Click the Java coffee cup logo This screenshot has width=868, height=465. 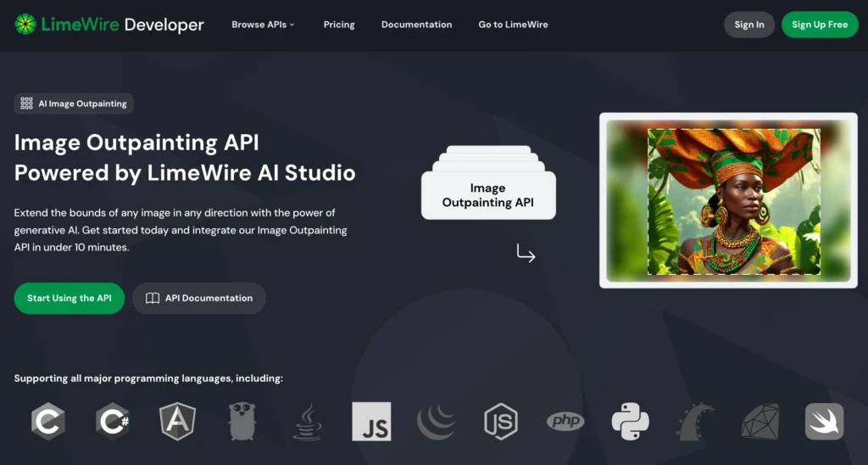point(307,421)
